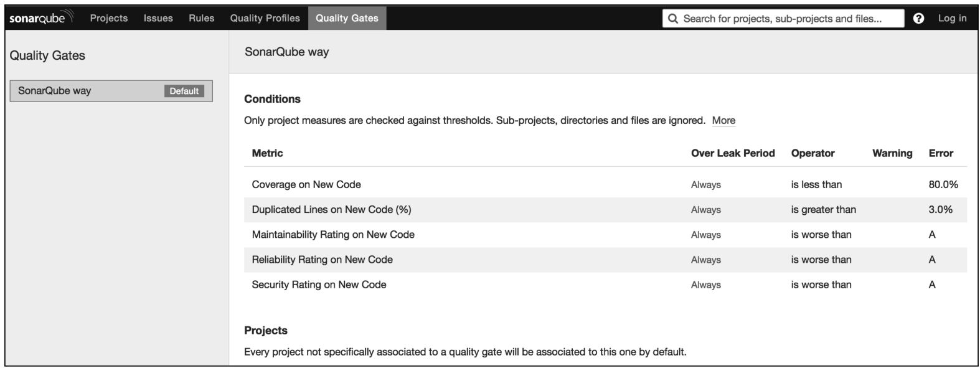Image resolution: width=980 pixels, height=368 pixels.
Task: Click the search magnifier icon
Action: point(672,19)
